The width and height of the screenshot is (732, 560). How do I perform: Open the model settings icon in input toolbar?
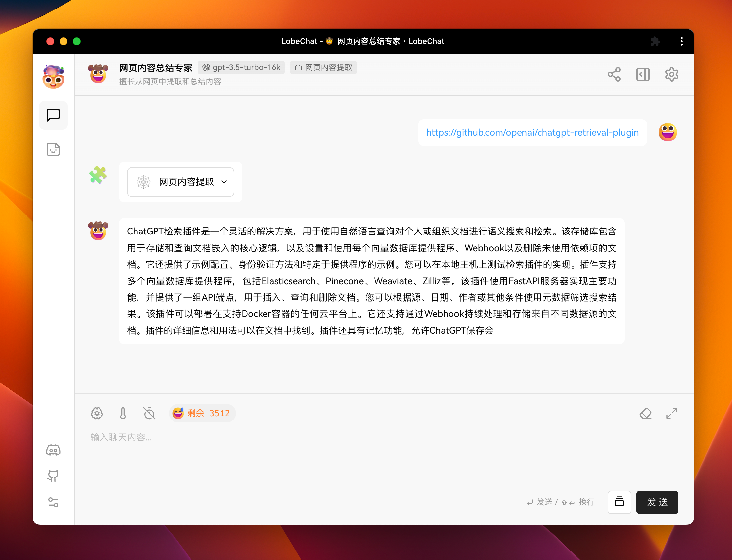pos(97,413)
